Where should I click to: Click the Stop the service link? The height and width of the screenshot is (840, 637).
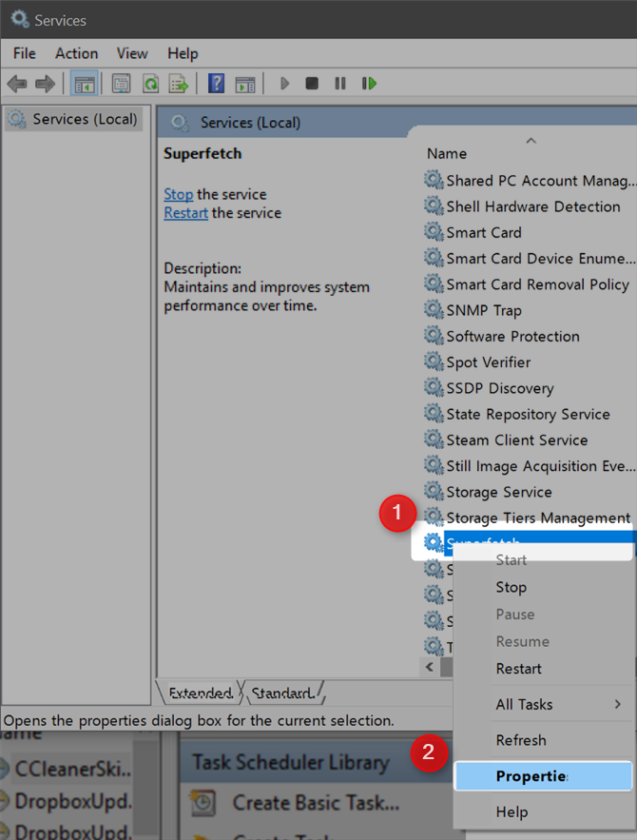pyautogui.click(x=178, y=194)
